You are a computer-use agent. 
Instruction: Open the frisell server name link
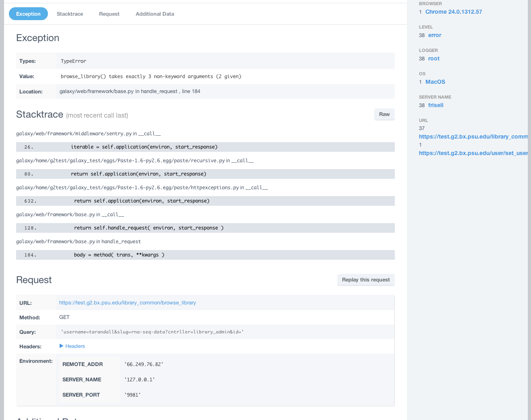(436, 105)
